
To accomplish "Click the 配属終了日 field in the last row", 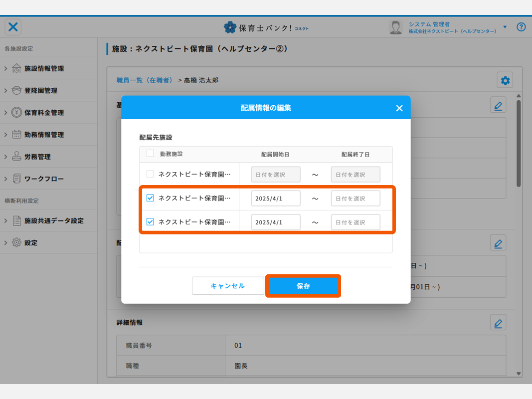I will pos(355,222).
